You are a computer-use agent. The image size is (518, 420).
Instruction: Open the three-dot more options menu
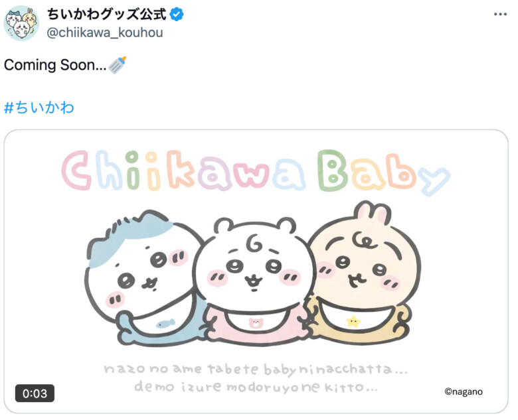pos(500,14)
